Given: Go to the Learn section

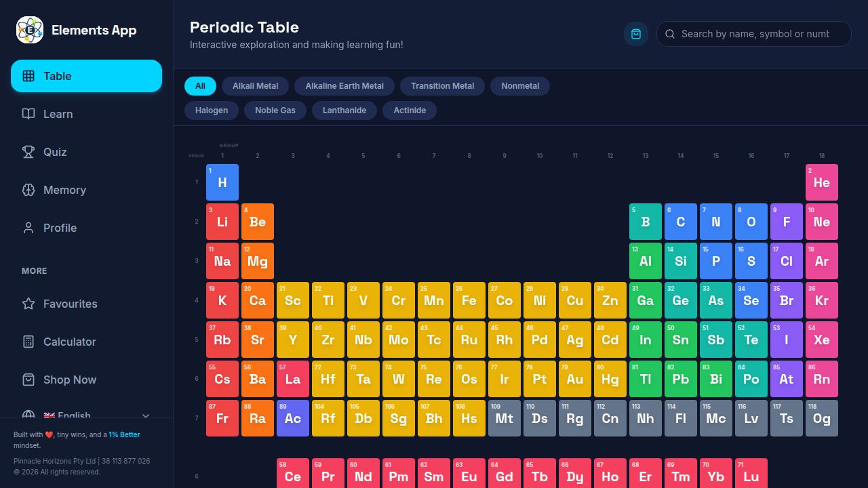Looking at the screenshot, I should [86, 114].
